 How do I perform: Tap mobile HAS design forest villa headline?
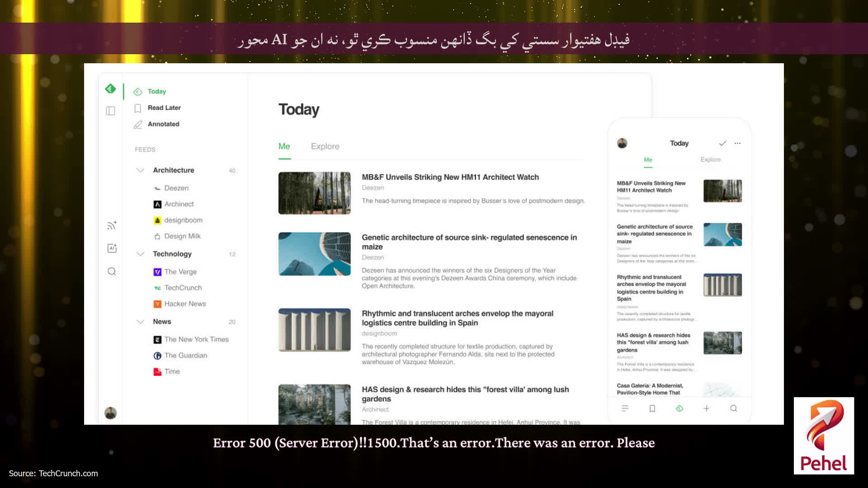pyautogui.click(x=654, y=343)
